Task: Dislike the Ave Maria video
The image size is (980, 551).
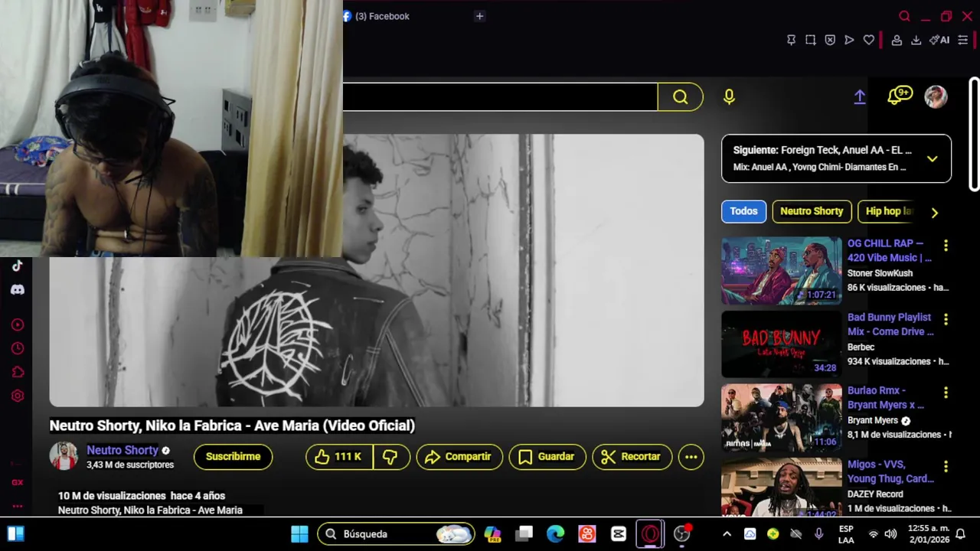Action: click(391, 457)
